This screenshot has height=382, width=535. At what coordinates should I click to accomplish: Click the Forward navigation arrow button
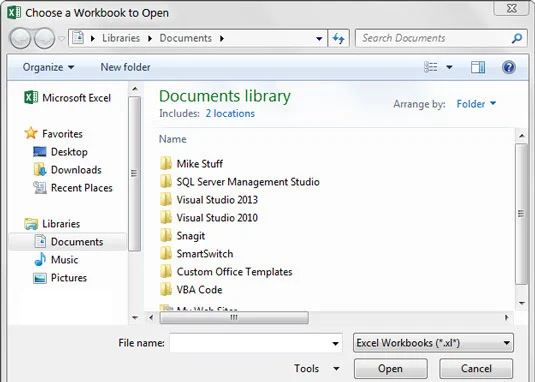coord(45,38)
